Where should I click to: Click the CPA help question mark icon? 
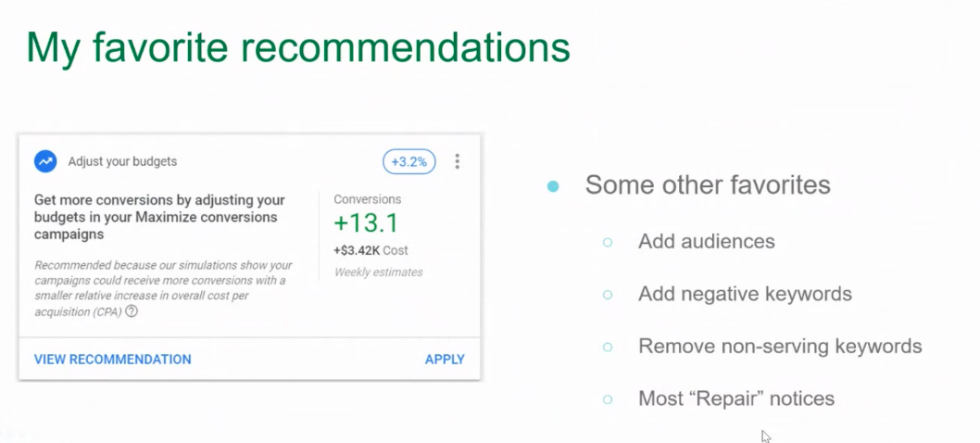point(132,311)
